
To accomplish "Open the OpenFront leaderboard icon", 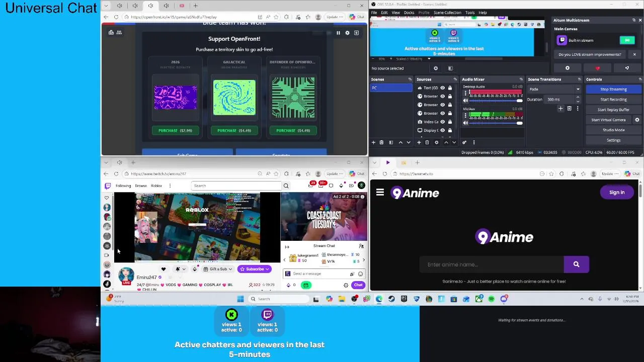I will 111,33.
